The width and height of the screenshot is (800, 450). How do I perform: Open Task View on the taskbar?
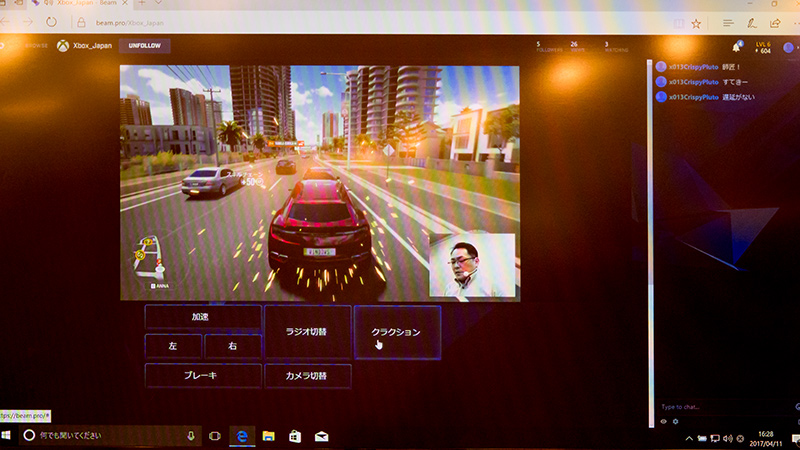pos(215,436)
